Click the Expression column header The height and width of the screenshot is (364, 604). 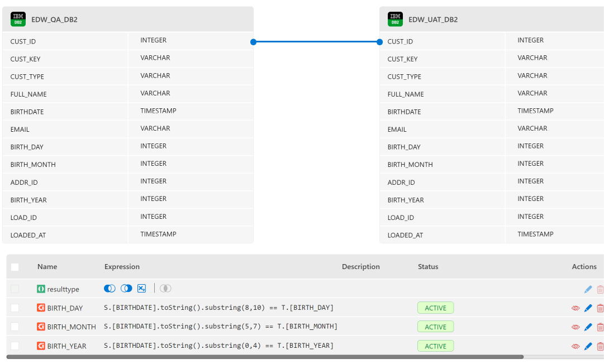click(122, 267)
